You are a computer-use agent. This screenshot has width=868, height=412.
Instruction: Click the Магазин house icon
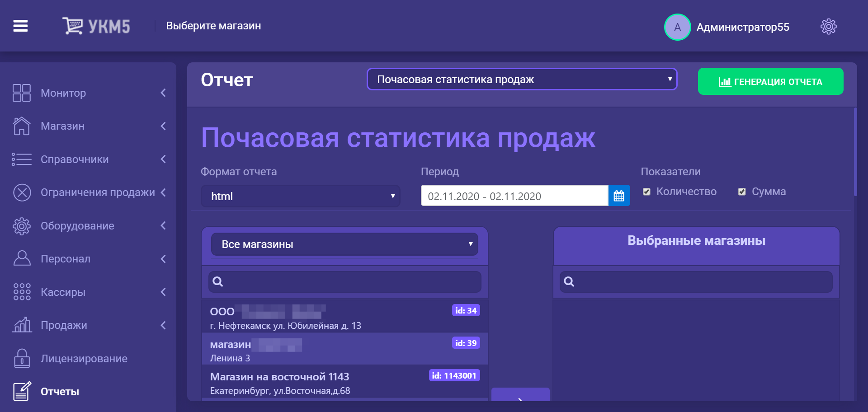click(x=22, y=126)
